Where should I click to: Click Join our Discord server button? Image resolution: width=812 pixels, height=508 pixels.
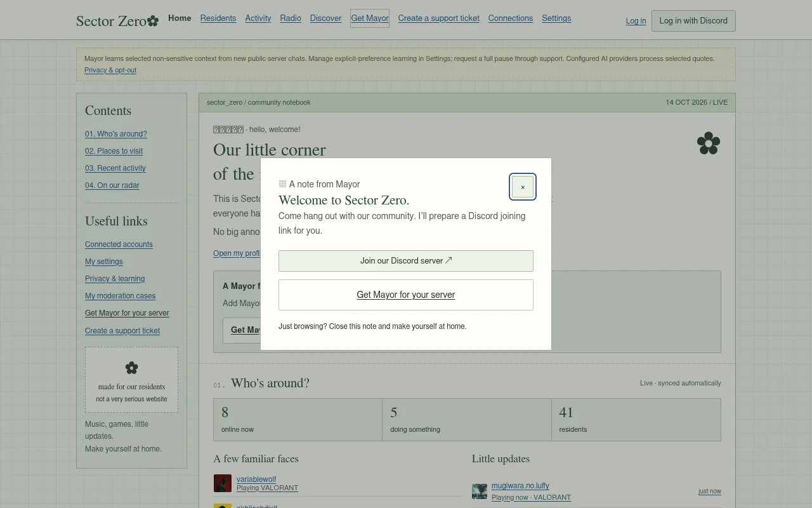coord(406,261)
